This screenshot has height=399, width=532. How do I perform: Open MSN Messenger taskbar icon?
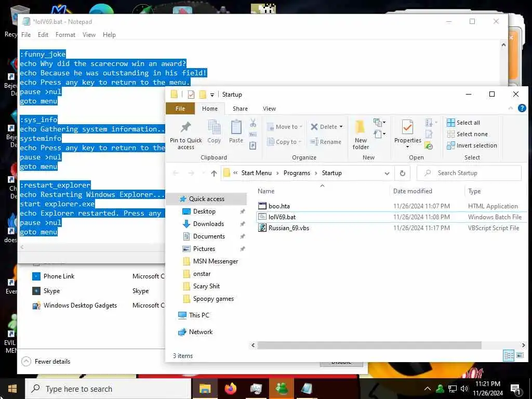pos(282,389)
